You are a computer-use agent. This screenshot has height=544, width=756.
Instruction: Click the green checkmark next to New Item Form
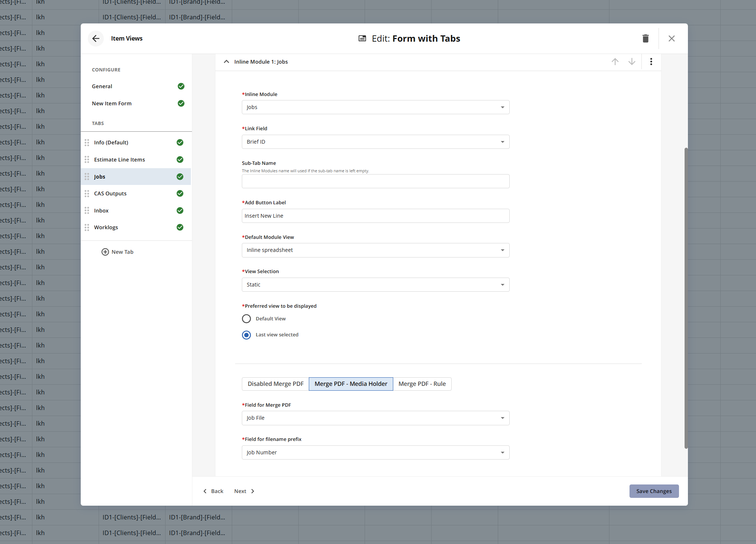coord(181,103)
